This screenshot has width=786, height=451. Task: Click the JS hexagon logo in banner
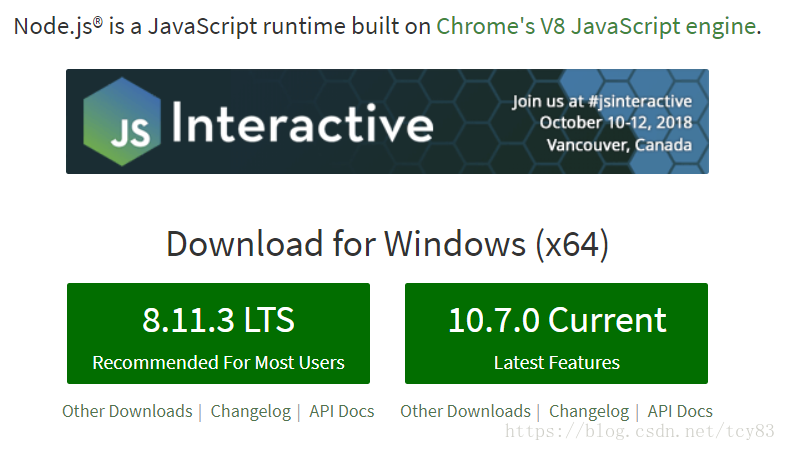pyautogui.click(x=122, y=122)
